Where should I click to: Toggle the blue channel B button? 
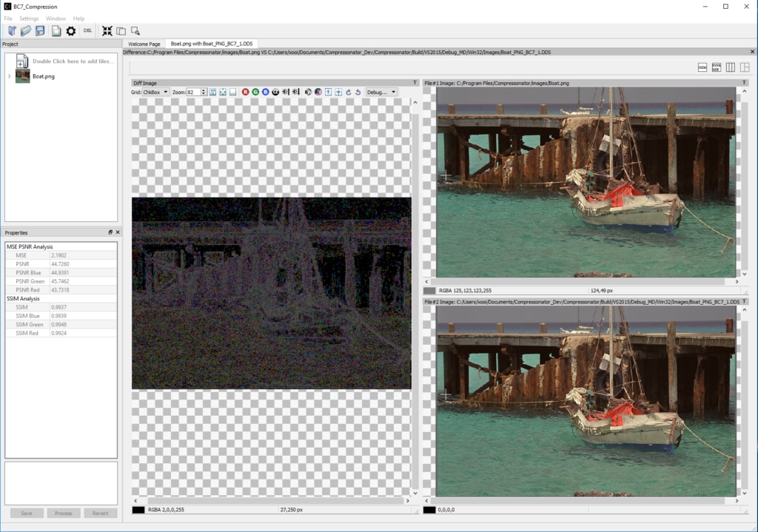tap(265, 92)
